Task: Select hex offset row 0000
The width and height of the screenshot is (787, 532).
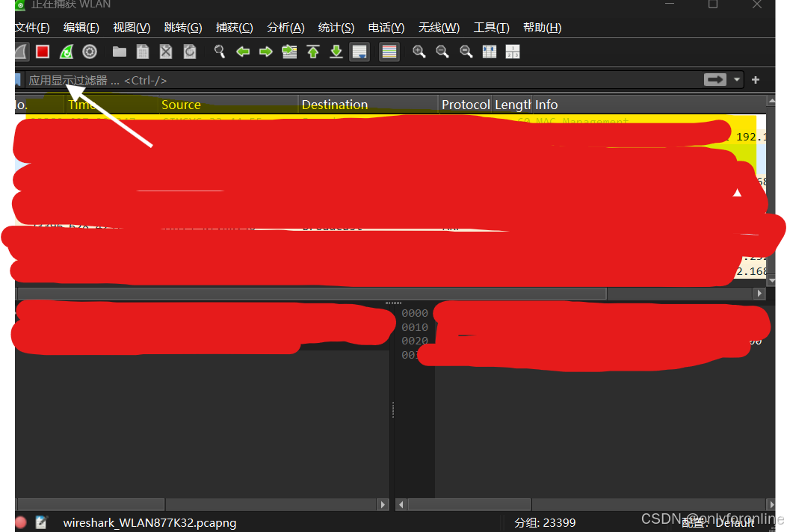Action: point(415,313)
